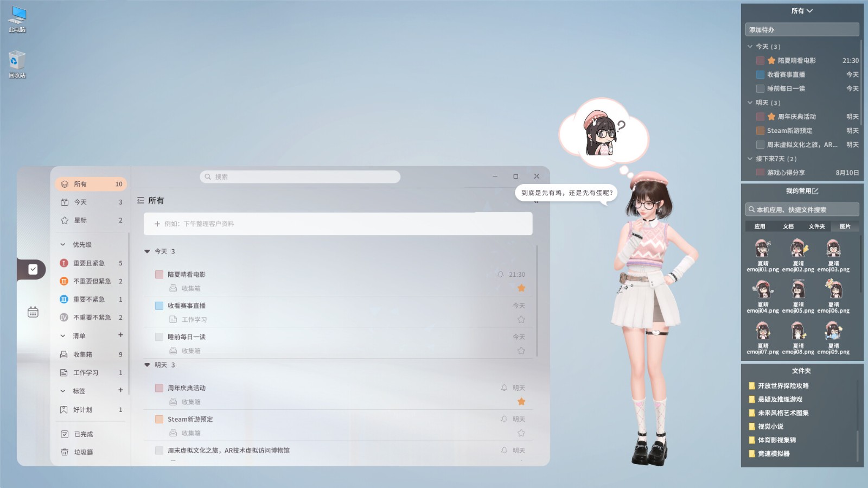Tick the 周年庆典活动 checkbox in main list
The width and height of the screenshot is (868, 488).
[x=159, y=388]
